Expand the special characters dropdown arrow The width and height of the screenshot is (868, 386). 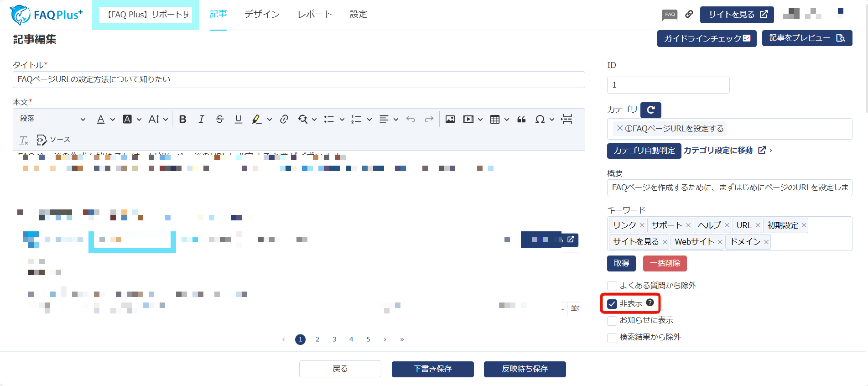(552, 120)
